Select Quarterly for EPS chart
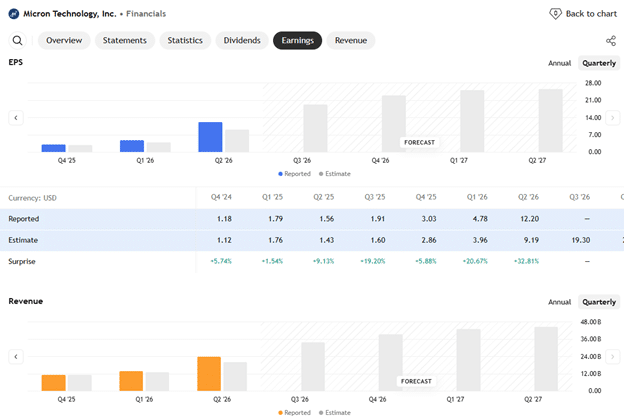Viewport: 624px width, 417px height. pyautogui.click(x=599, y=63)
